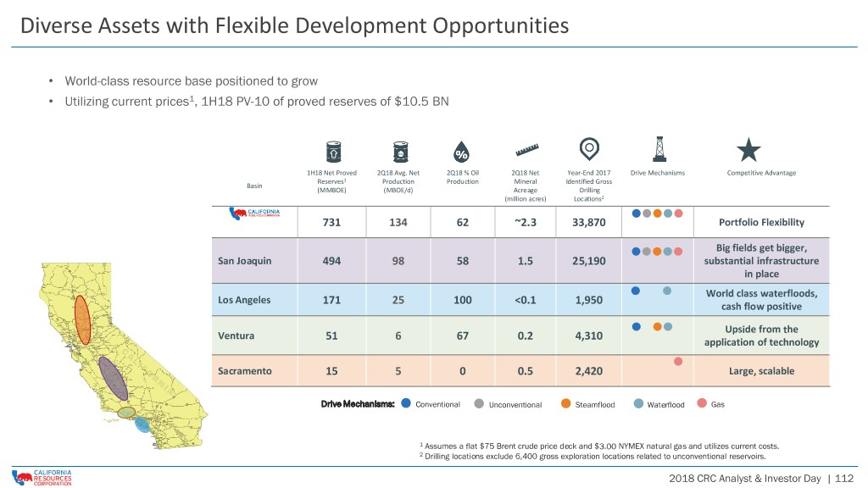Click the California Resources logo in table
The height and width of the screenshot is (488, 868).
[254, 213]
